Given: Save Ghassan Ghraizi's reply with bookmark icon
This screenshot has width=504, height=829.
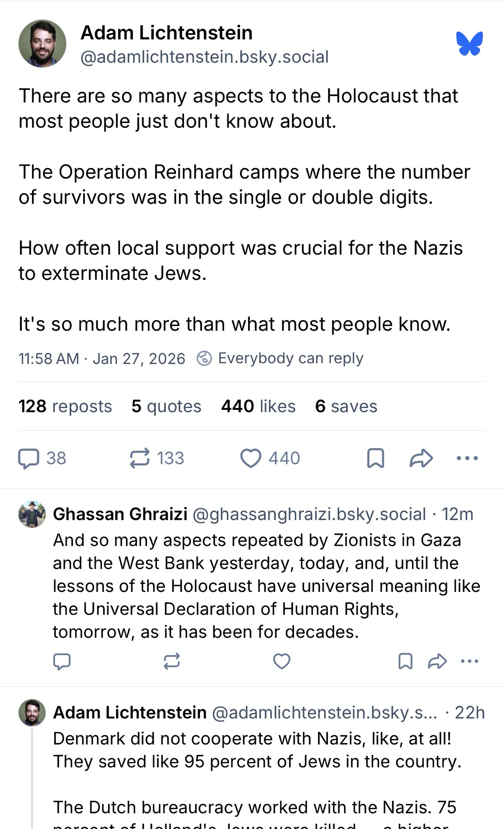Looking at the screenshot, I should pyautogui.click(x=405, y=661).
